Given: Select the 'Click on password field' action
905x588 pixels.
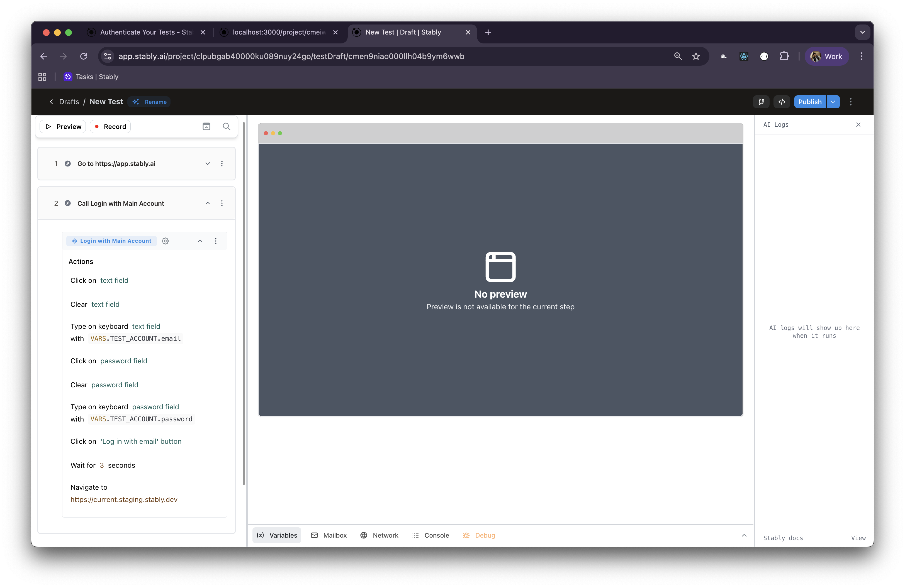Looking at the screenshot, I should click(x=109, y=361).
